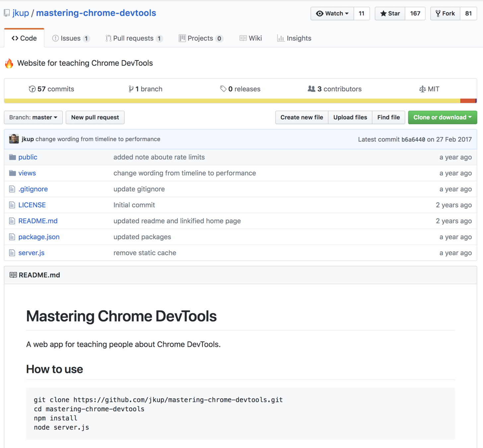Click the latest commit hash b6a6440

click(413, 139)
